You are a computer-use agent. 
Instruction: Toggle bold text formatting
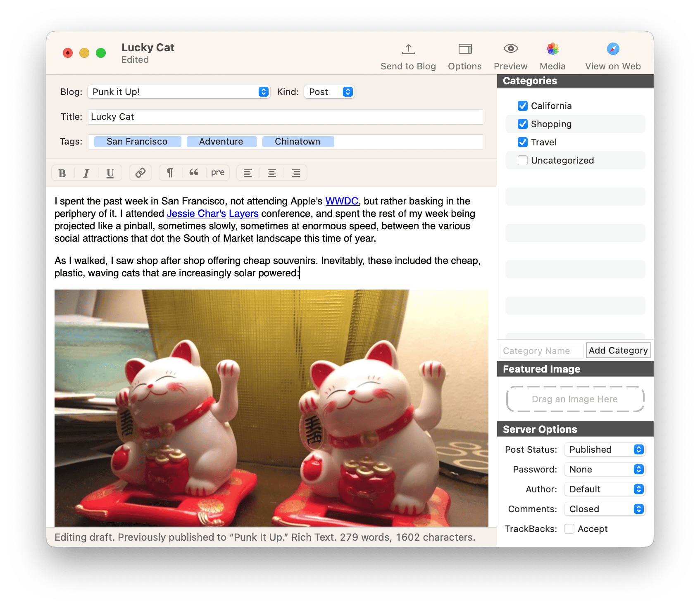[x=62, y=173]
